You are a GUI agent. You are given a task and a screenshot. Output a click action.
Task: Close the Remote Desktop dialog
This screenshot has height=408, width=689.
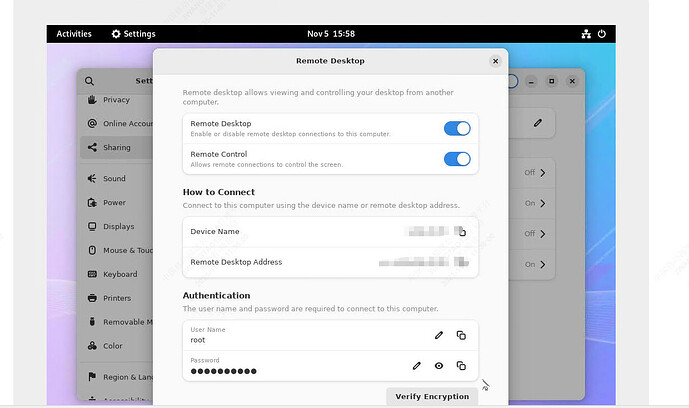pyautogui.click(x=495, y=61)
